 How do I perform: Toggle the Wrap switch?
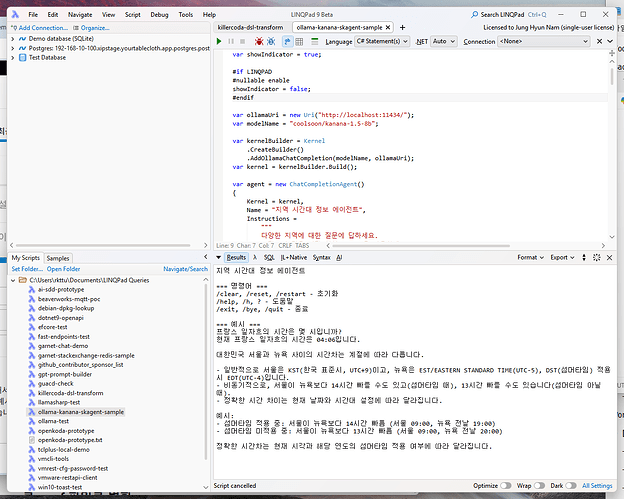539,485
